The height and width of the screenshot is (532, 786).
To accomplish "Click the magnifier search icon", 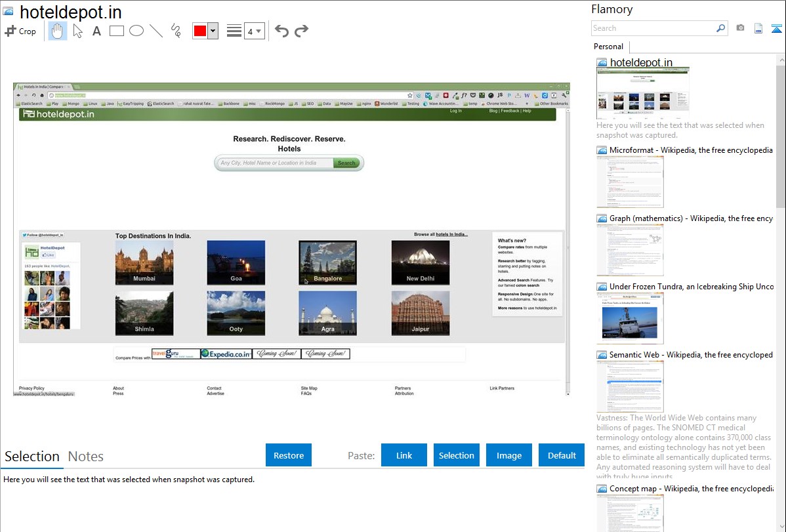I will pyautogui.click(x=721, y=28).
